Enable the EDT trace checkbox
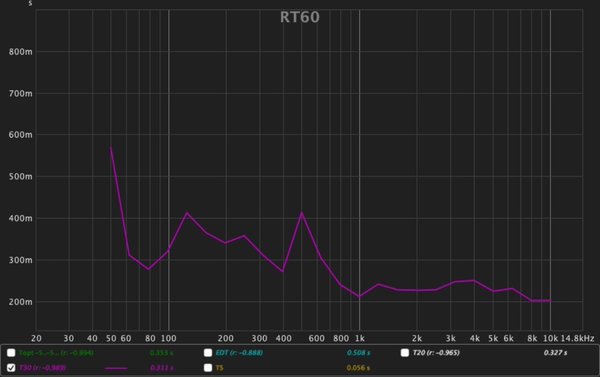Viewport: 600px width, 377px height. pos(208,353)
